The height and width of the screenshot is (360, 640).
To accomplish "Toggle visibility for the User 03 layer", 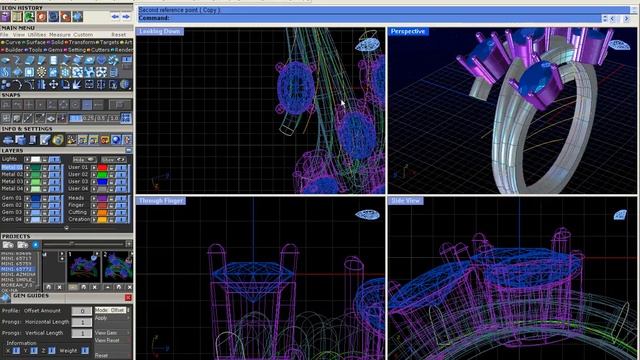I will 121,182.
